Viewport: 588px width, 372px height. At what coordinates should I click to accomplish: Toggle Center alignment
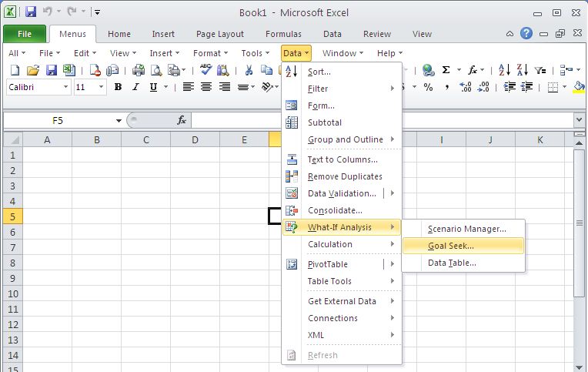(x=205, y=88)
